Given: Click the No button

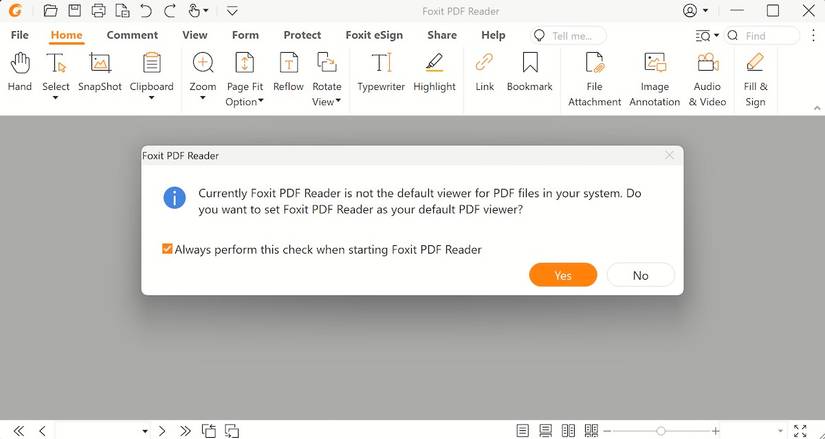Looking at the screenshot, I should coord(640,275).
